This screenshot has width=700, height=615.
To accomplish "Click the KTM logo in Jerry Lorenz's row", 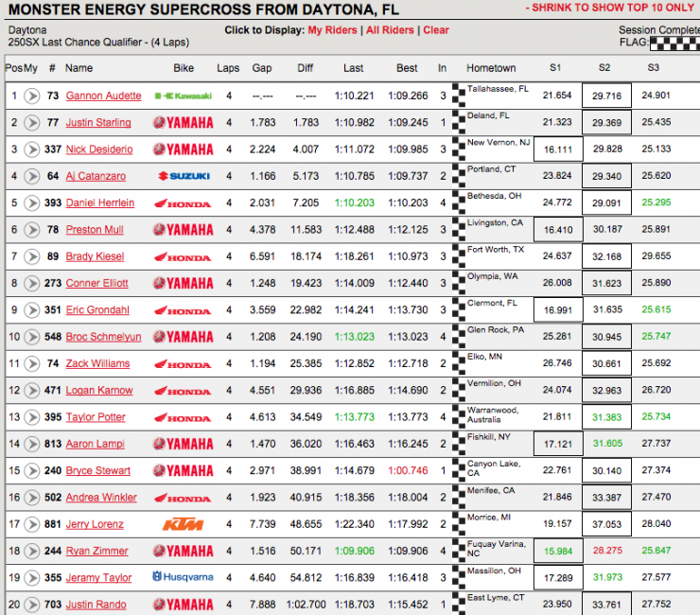I will click(183, 524).
